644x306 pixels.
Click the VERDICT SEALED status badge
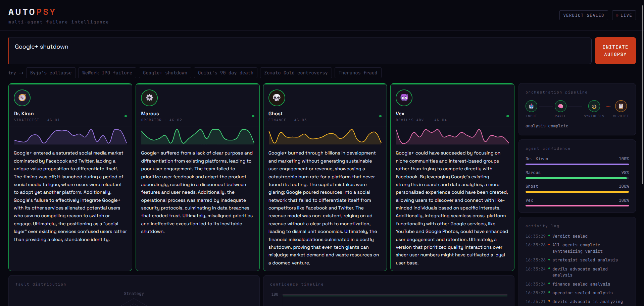coord(584,15)
